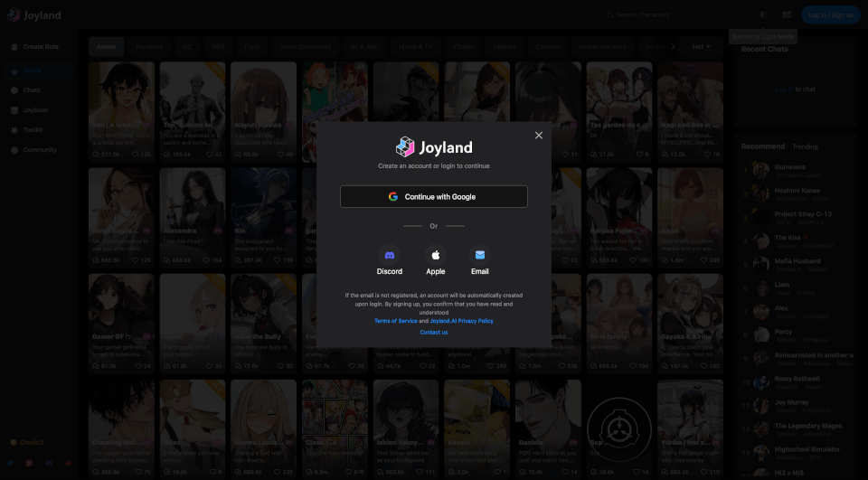This screenshot has height=480, width=868.
Task: Open the Alexandra character card
Action: (192, 218)
